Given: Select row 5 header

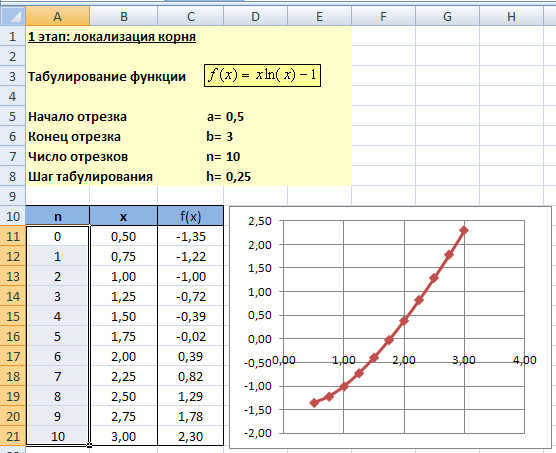Looking at the screenshot, I should 13,117.
